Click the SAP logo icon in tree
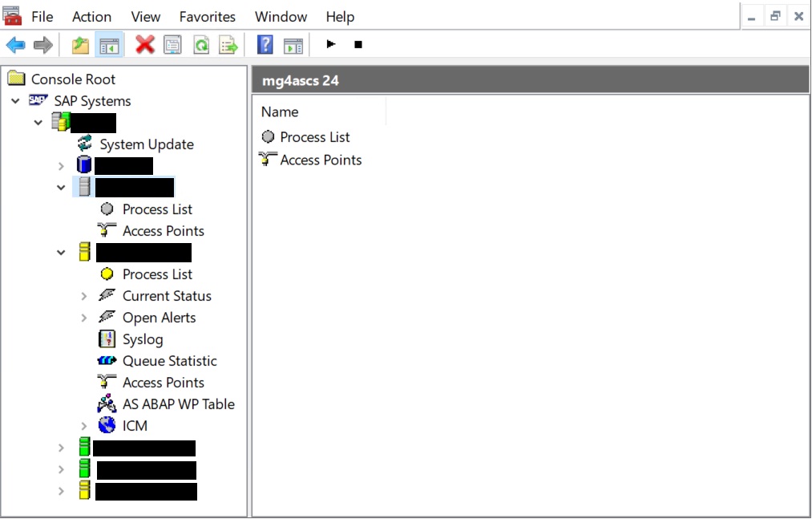Screen dimensions: 812x519 click(38, 99)
